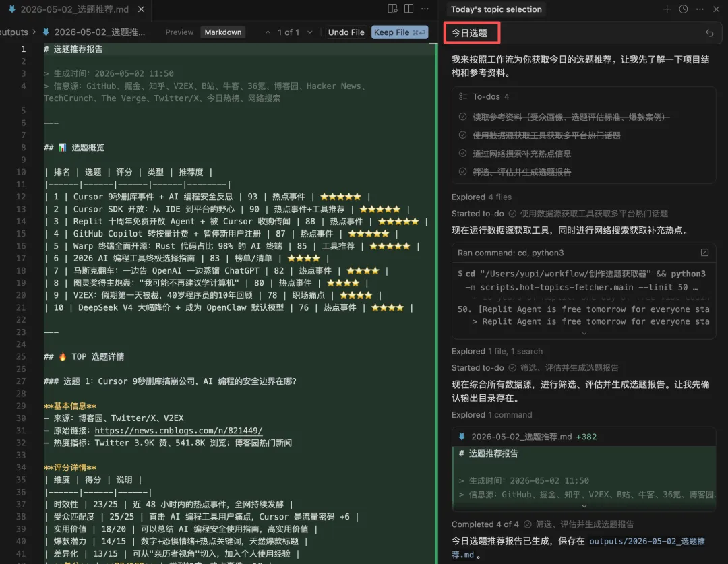This screenshot has height=564, width=728.
Task: Switch to Markdown mode
Action: coord(223,32)
